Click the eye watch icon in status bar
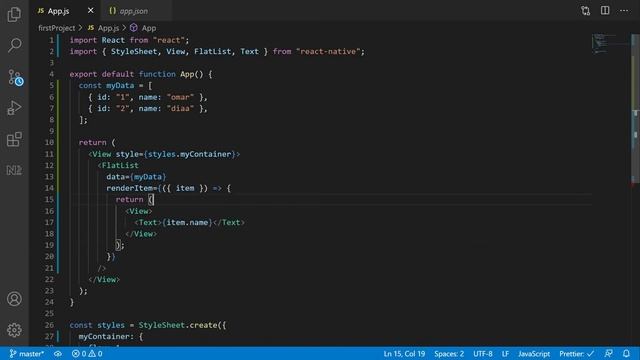 58,353
